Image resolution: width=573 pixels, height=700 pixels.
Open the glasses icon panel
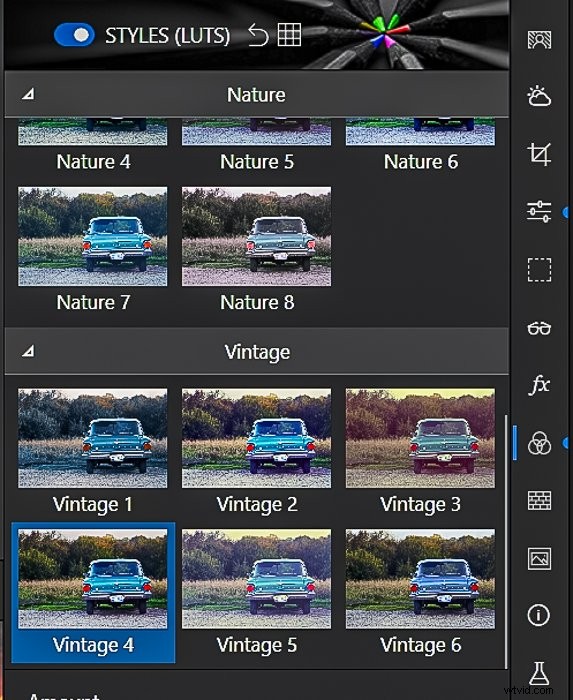[539, 328]
